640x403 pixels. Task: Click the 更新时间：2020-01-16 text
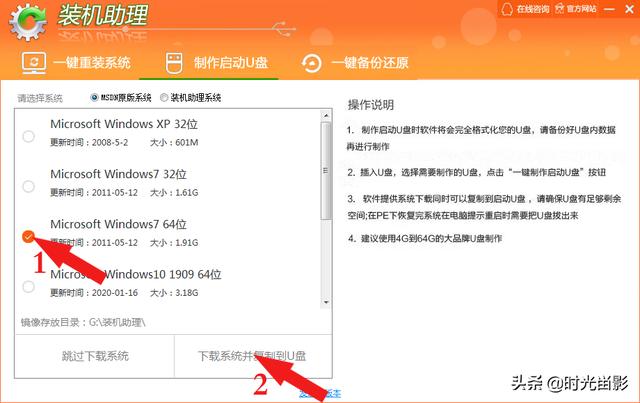tap(94, 293)
